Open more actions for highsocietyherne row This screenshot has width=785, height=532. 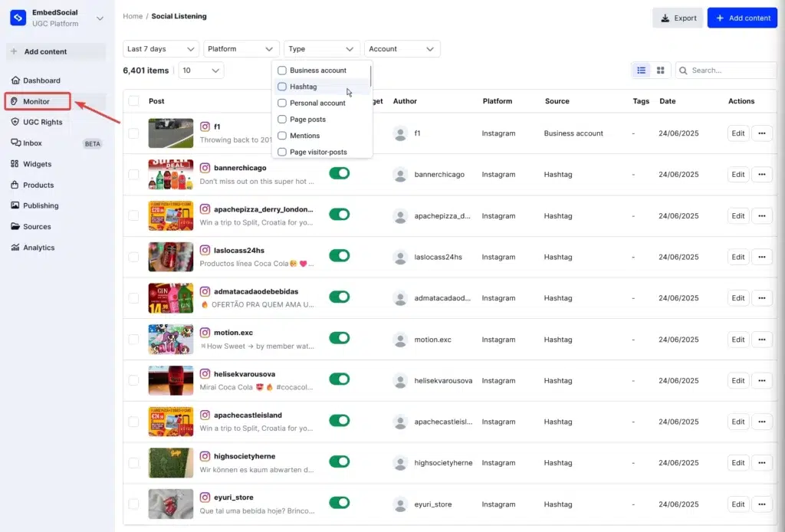(762, 462)
